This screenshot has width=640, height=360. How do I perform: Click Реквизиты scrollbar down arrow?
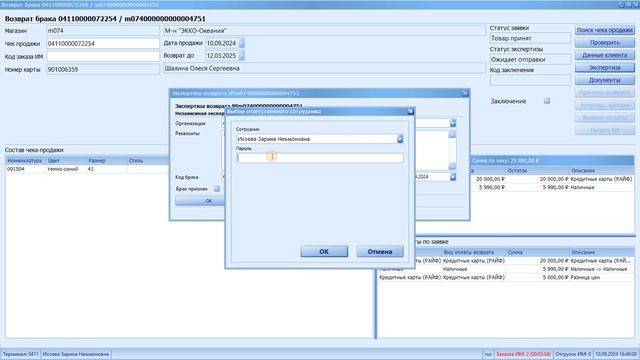tap(452, 166)
